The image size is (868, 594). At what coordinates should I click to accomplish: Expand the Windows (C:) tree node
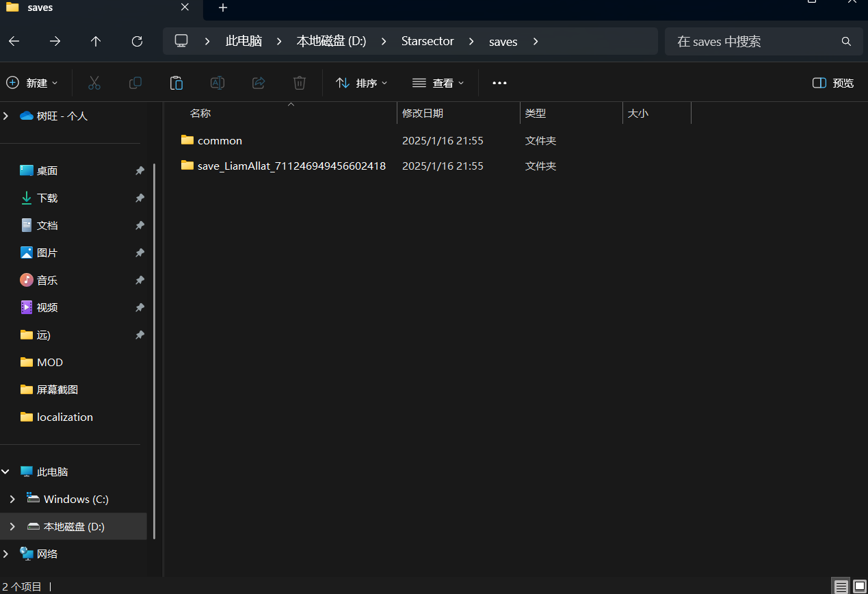coord(12,499)
